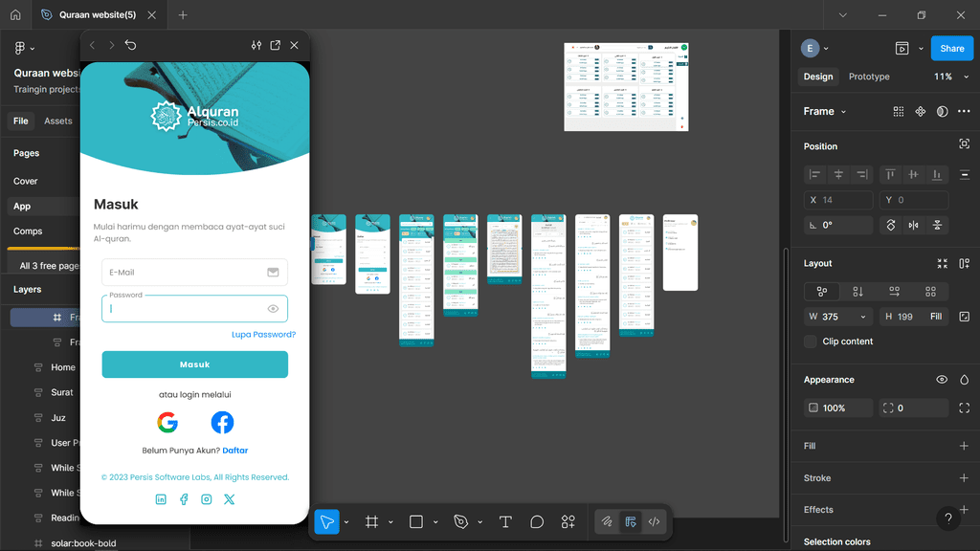Select horizontal auto layout flow

[895, 292]
